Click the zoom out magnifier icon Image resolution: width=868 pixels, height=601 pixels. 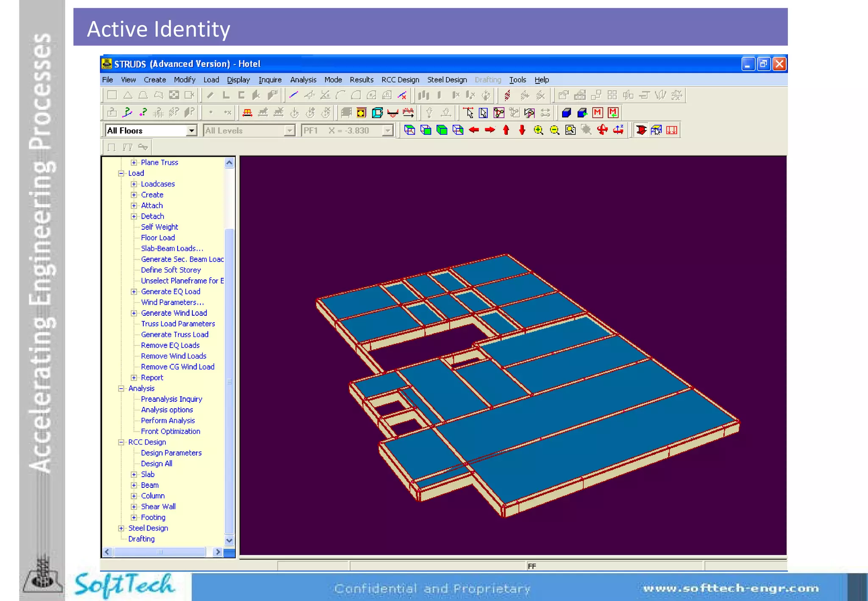[554, 130]
